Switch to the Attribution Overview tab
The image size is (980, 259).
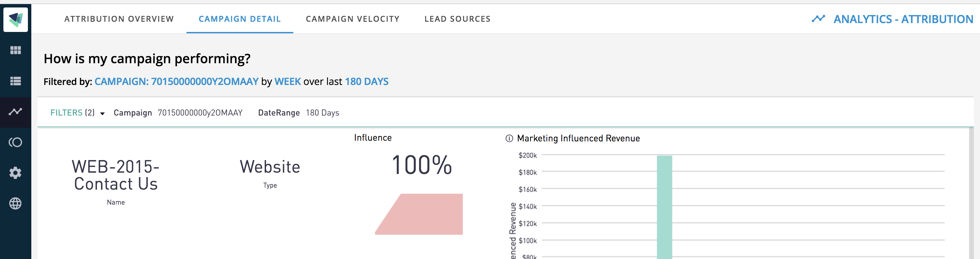tap(119, 19)
